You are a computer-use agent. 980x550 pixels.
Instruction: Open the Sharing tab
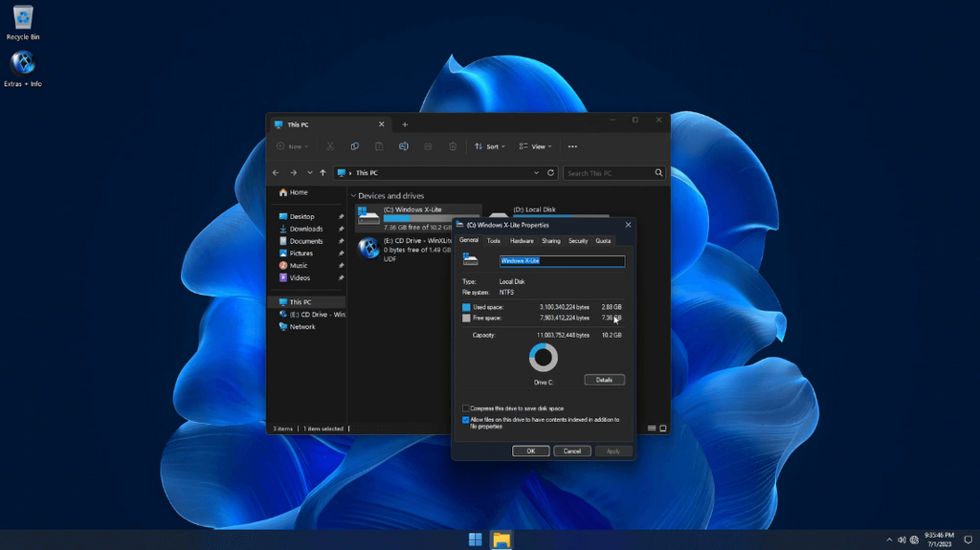[x=551, y=241]
